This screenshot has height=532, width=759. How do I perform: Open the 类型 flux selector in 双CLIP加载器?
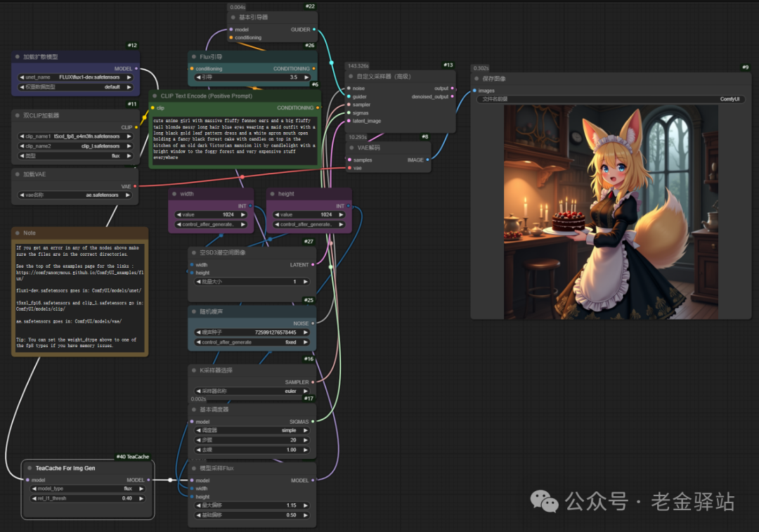click(x=75, y=156)
